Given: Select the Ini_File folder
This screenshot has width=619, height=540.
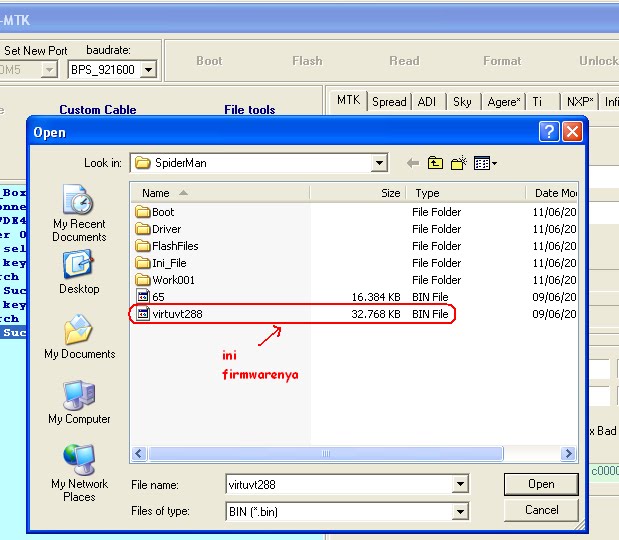Looking at the screenshot, I should click(x=161, y=263).
